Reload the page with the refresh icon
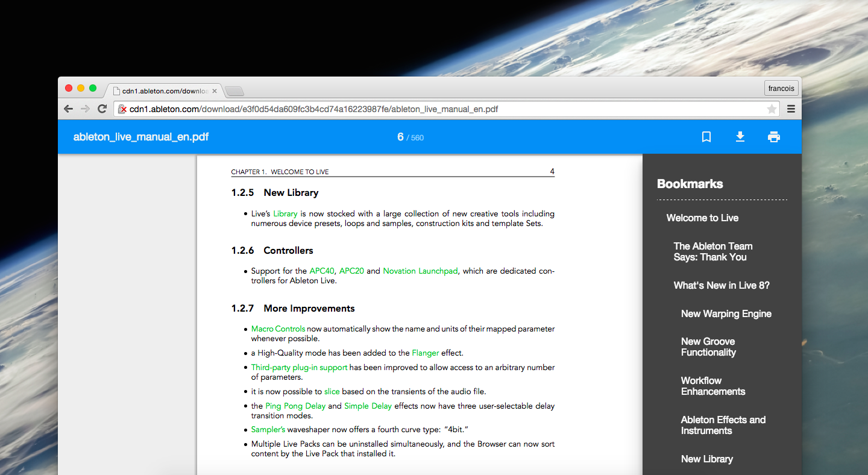 point(102,109)
